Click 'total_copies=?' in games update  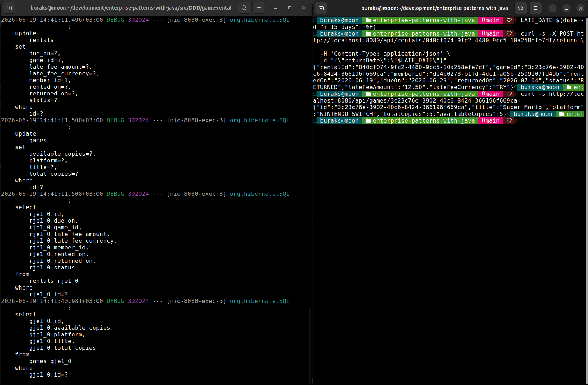tap(54, 174)
